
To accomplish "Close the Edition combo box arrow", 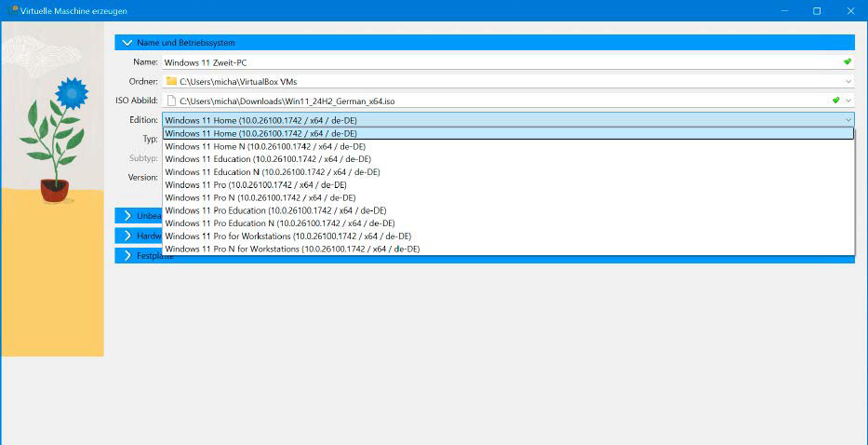I will click(x=848, y=120).
